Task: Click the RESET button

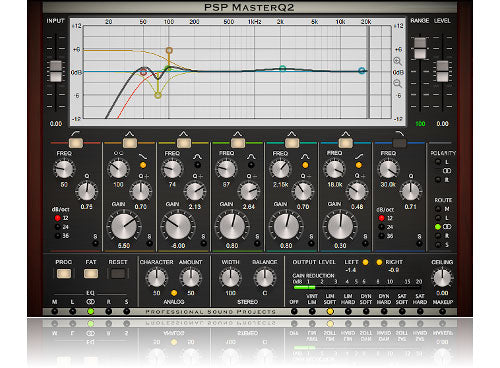Action: (x=118, y=274)
